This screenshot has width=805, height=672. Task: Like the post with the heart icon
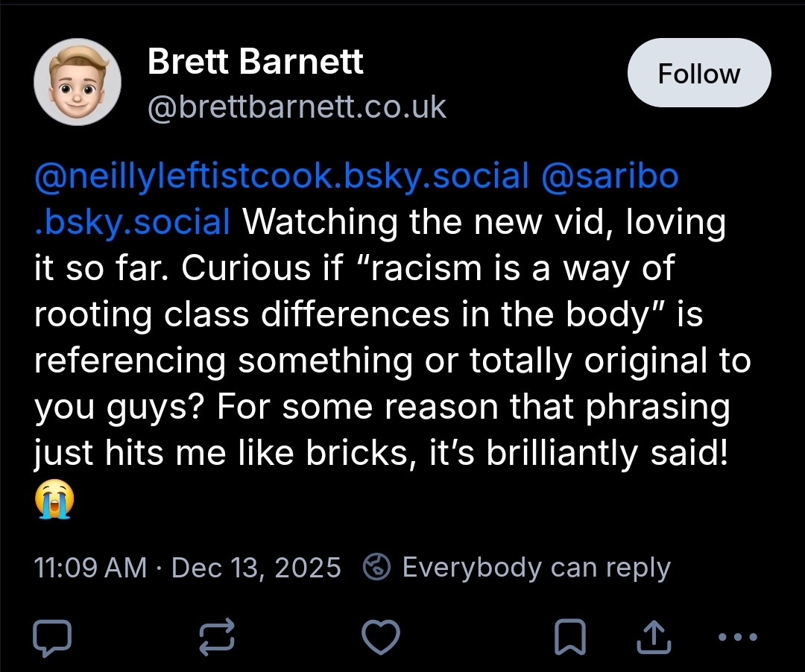click(380, 637)
